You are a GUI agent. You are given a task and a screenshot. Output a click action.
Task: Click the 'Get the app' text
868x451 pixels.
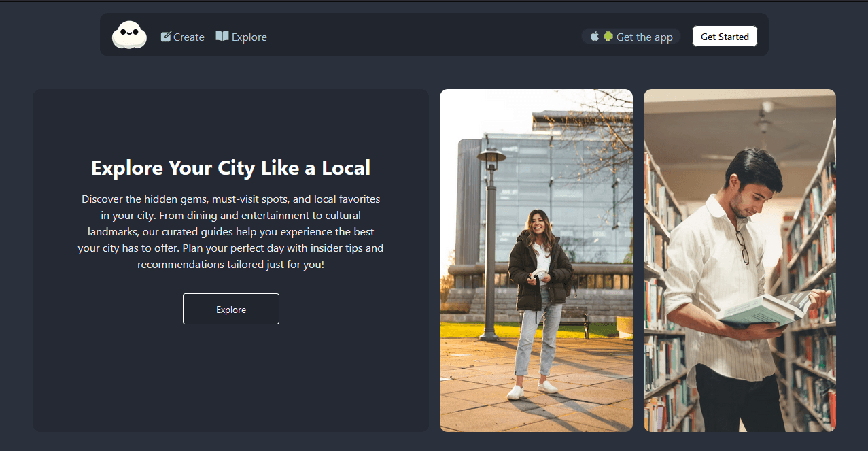[x=644, y=37]
